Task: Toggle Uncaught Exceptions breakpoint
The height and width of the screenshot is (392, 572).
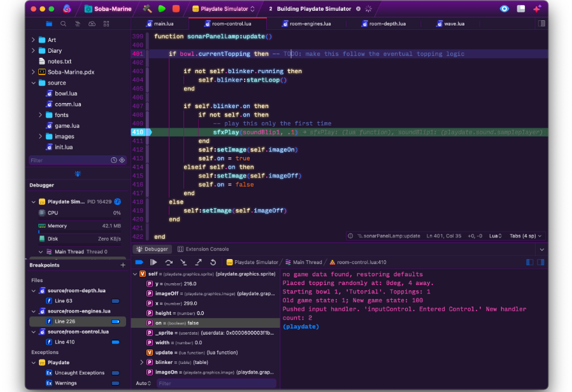Action: pyautogui.click(x=115, y=373)
